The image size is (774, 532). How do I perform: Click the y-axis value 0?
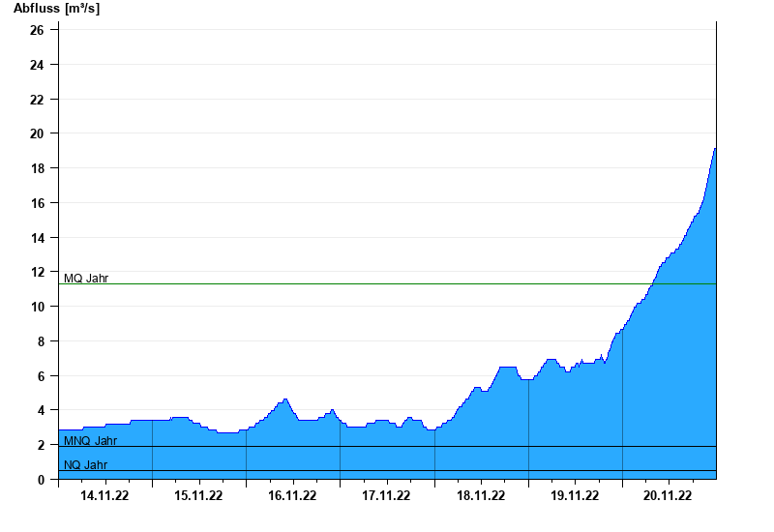41,479
